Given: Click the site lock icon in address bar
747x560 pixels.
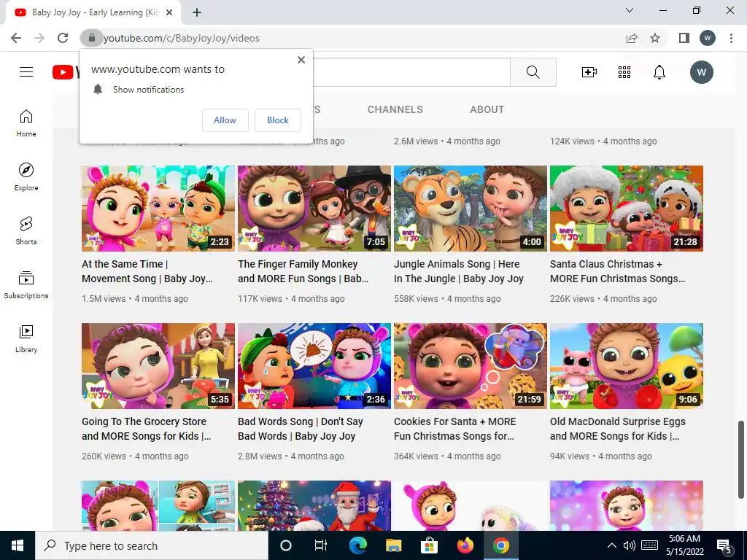Looking at the screenshot, I should point(91,38).
